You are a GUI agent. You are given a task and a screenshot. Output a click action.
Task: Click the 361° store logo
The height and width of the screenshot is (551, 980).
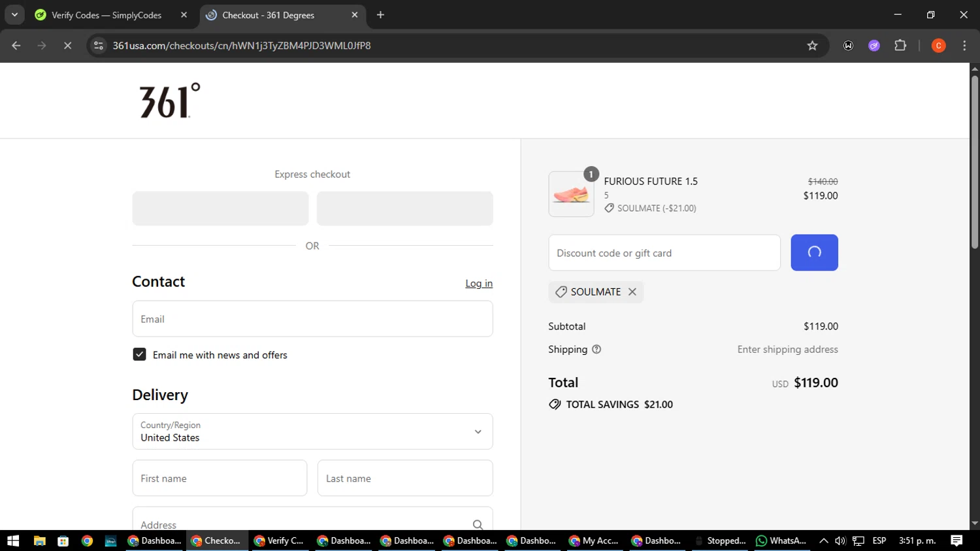point(170,101)
